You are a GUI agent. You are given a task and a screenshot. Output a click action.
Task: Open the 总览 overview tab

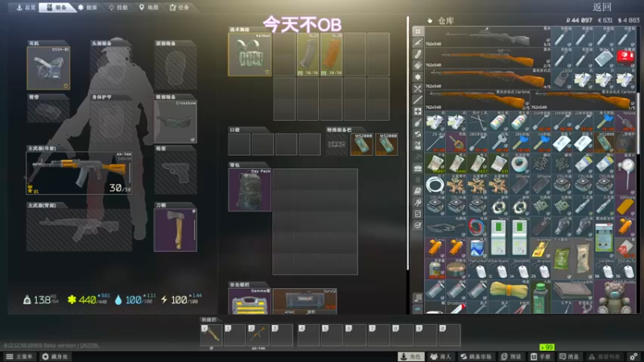coord(26,7)
